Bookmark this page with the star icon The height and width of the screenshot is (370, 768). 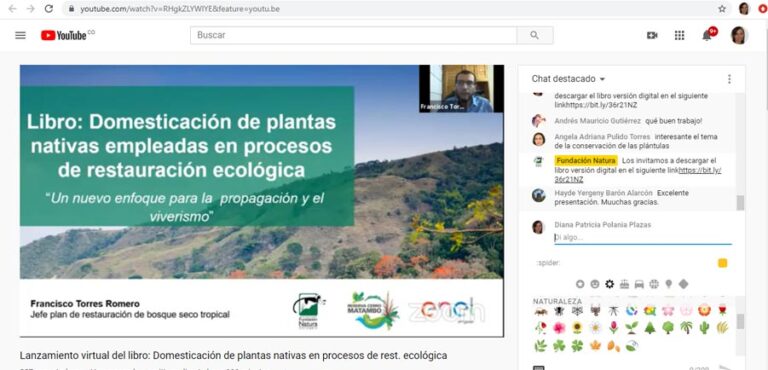[722, 9]
